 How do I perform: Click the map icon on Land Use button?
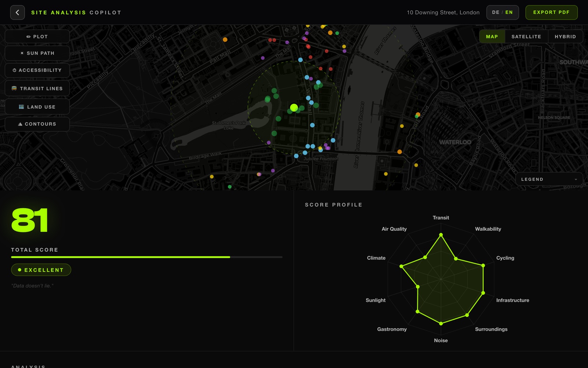[x=21, y=107]
